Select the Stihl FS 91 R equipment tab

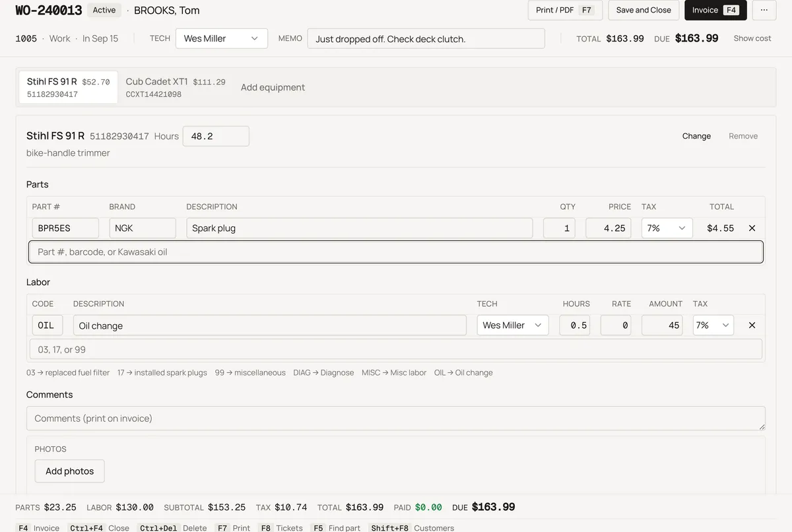(68, 87)
